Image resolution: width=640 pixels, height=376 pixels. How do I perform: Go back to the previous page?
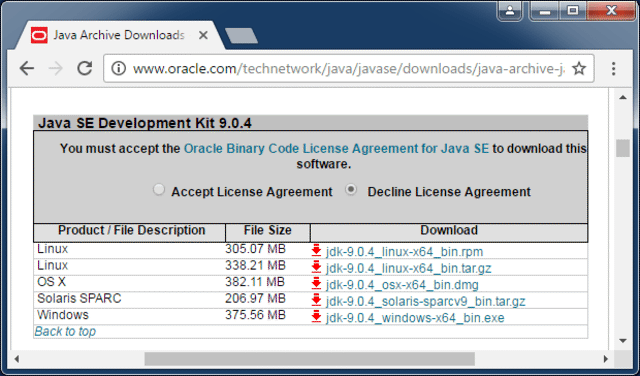27,68
